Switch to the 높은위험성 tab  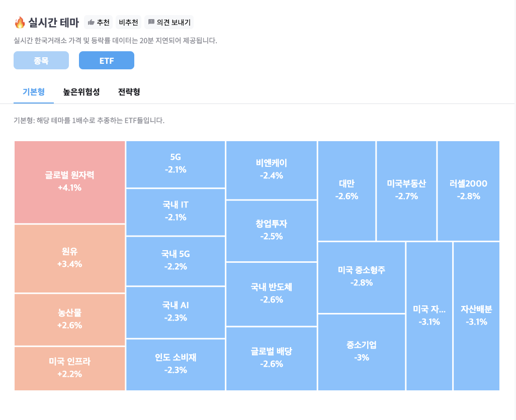(81, 92)
